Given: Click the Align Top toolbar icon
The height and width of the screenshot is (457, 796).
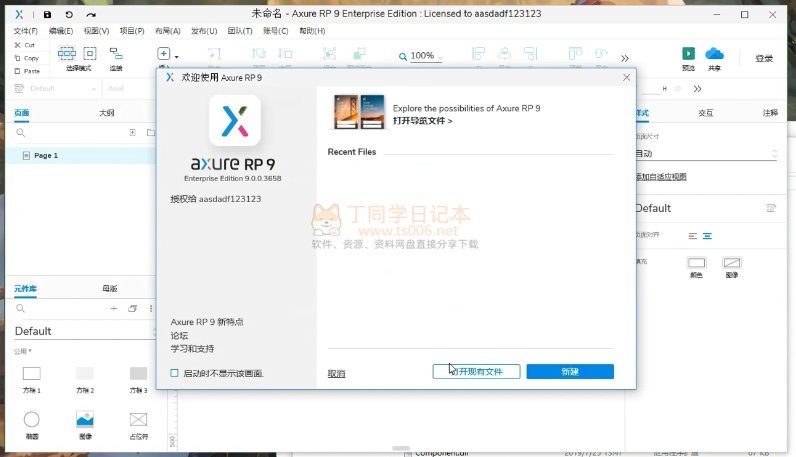Looking at the screenshot, I should pyautogui.click(x=575, y=53).
